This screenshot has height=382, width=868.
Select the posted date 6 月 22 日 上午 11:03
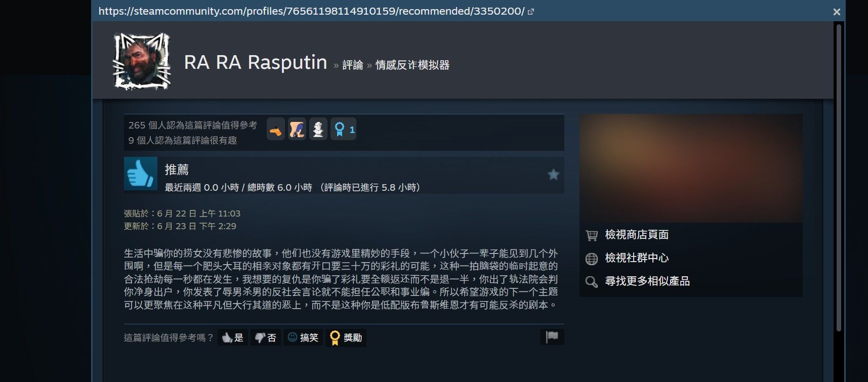pyautogui.click(x=199, y=214)
